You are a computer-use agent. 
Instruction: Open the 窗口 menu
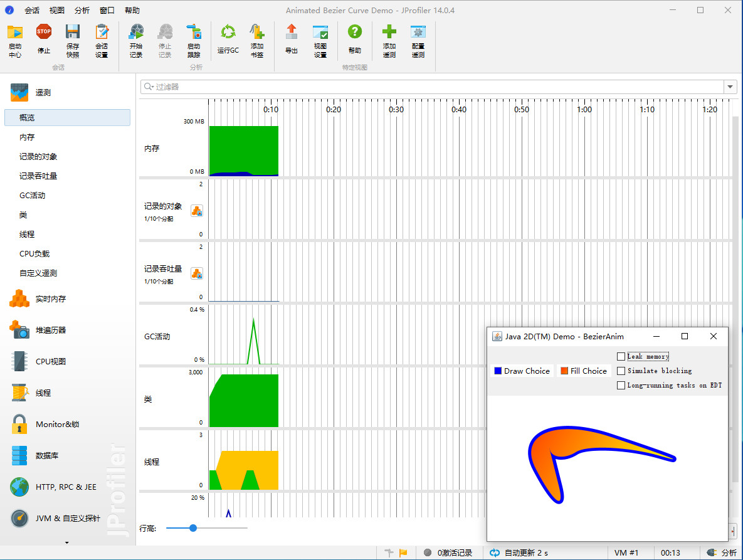[107, 10]
